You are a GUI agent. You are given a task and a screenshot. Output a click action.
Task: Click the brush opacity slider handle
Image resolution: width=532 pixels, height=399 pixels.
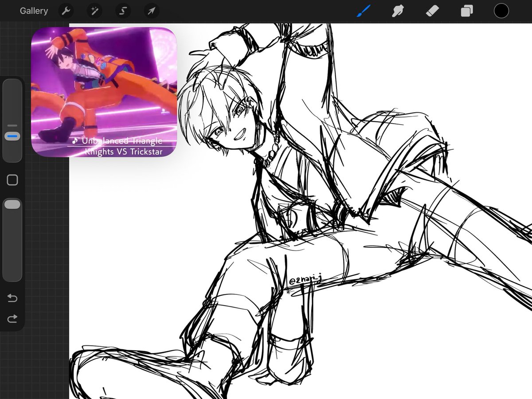(12, 204)
